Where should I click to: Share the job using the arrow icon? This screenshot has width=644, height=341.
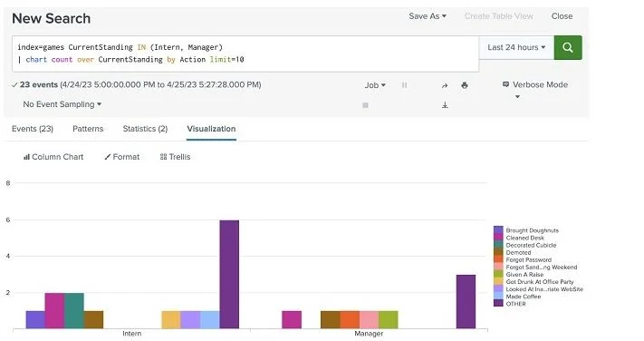click(445, 85)
